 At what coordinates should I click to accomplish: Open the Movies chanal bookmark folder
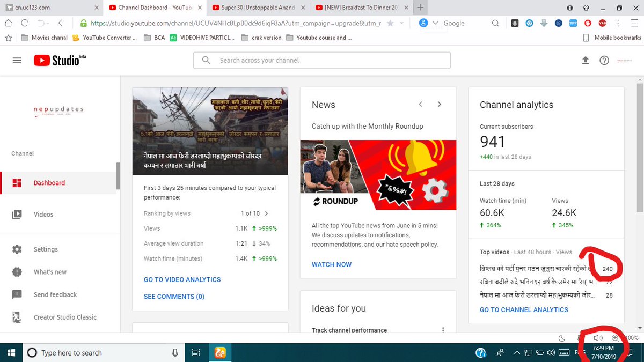coord(45,38)
